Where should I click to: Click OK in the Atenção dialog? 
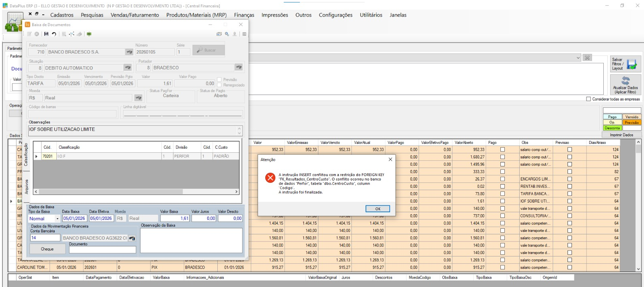(x=378, y=209)
